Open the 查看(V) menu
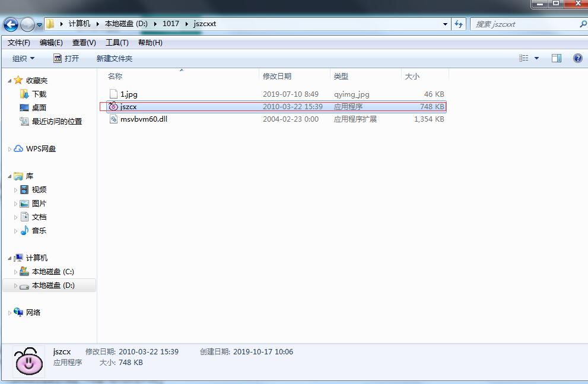The image size is (588, 384). click(x=84, y=42)
